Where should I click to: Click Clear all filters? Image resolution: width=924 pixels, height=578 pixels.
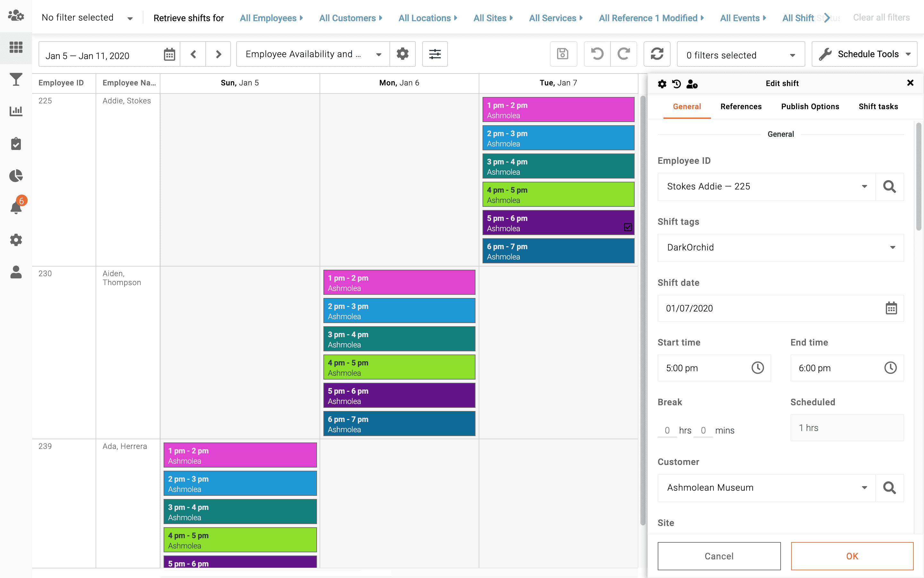[881, 18]
